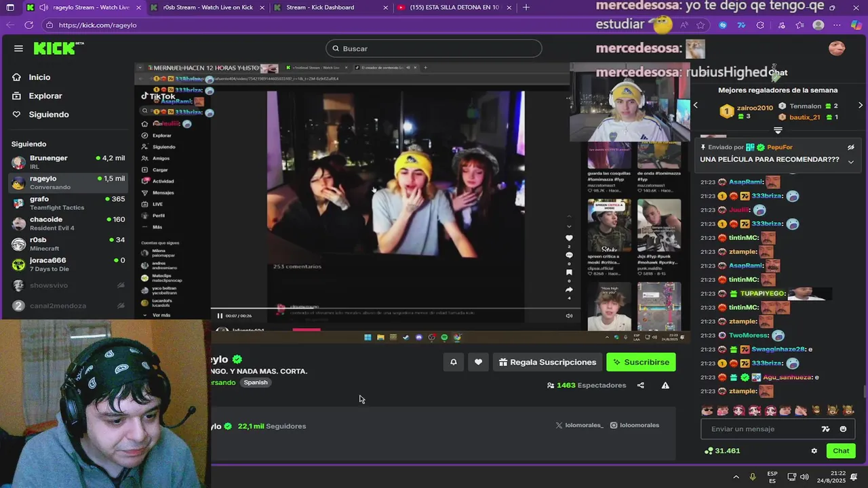Mute the tab audio on rageylo tab
Screen dimensions: 868x488
coord(43,7)
